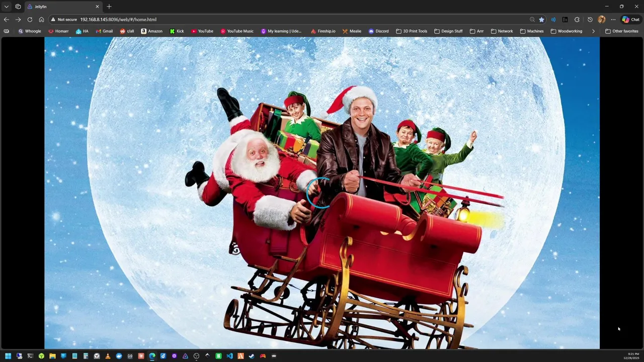Expand the Machines bookmark folder
Image resolution: width=644 pixels, height=362 pixels.
click(x=531, y=31)
